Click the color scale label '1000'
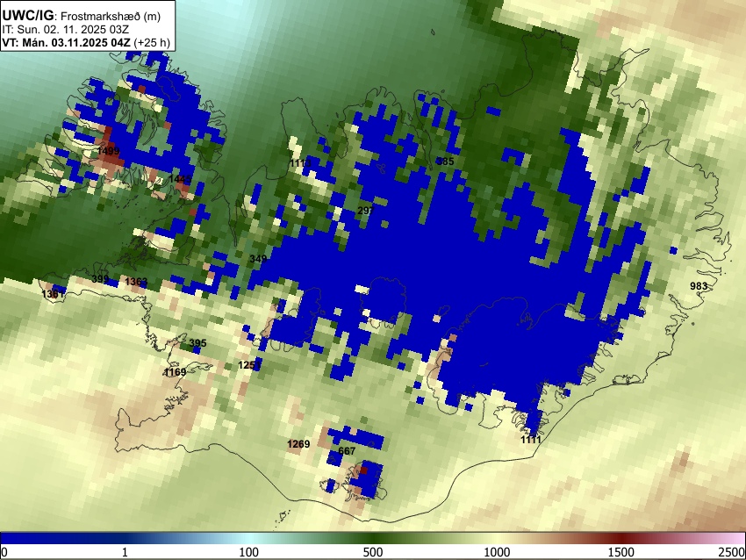Viewport: 746px width, 560px height. pos(497,552)
